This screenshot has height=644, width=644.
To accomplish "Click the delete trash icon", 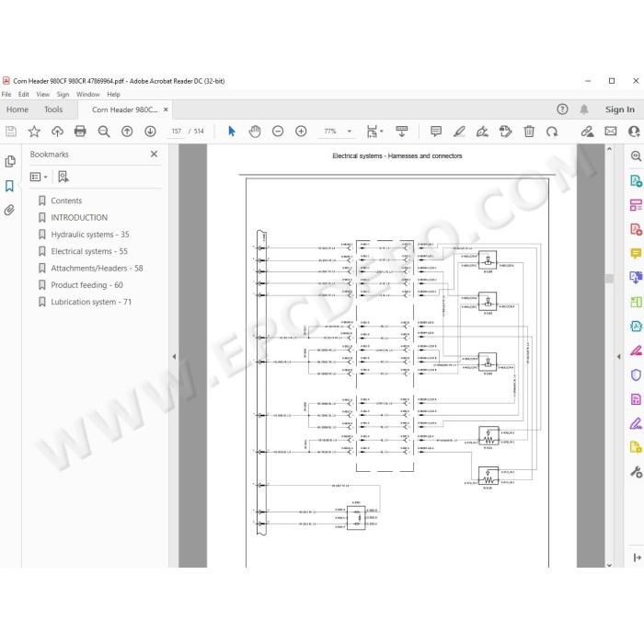I will [529, 132].
